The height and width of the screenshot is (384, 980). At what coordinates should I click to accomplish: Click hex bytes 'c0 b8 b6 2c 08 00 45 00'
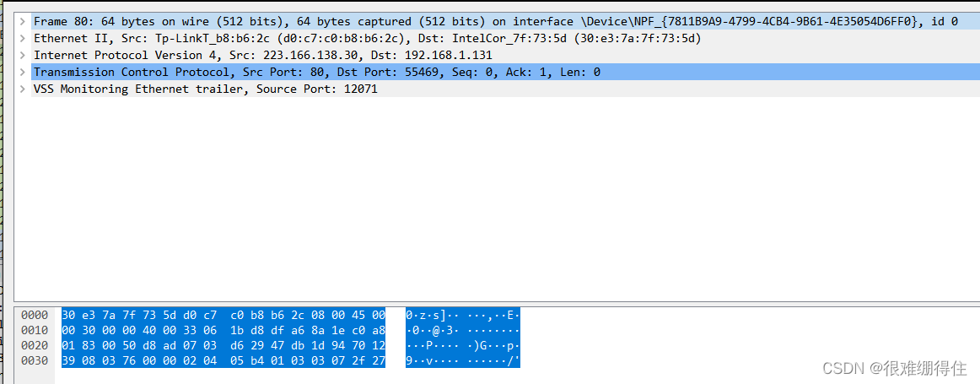308,315
